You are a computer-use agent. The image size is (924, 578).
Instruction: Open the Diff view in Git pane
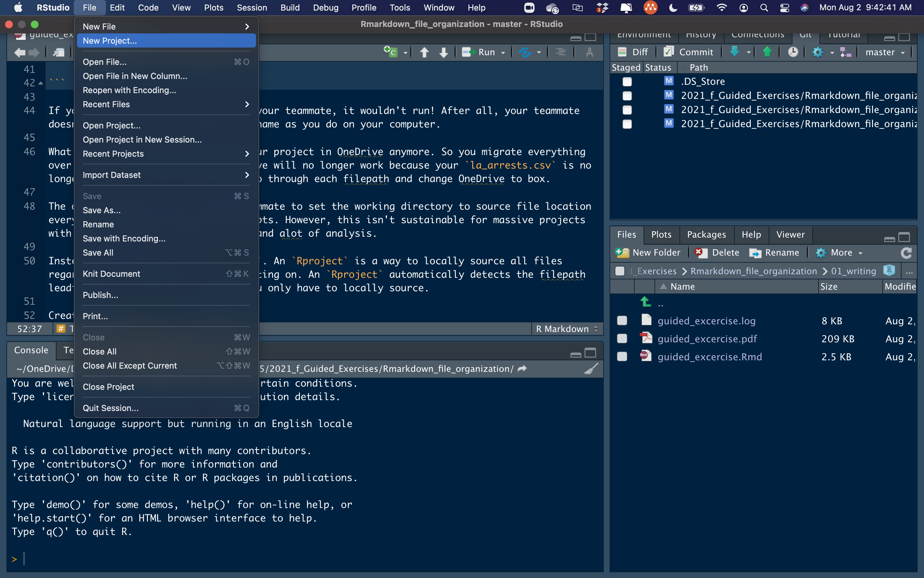tap(632, 52)
